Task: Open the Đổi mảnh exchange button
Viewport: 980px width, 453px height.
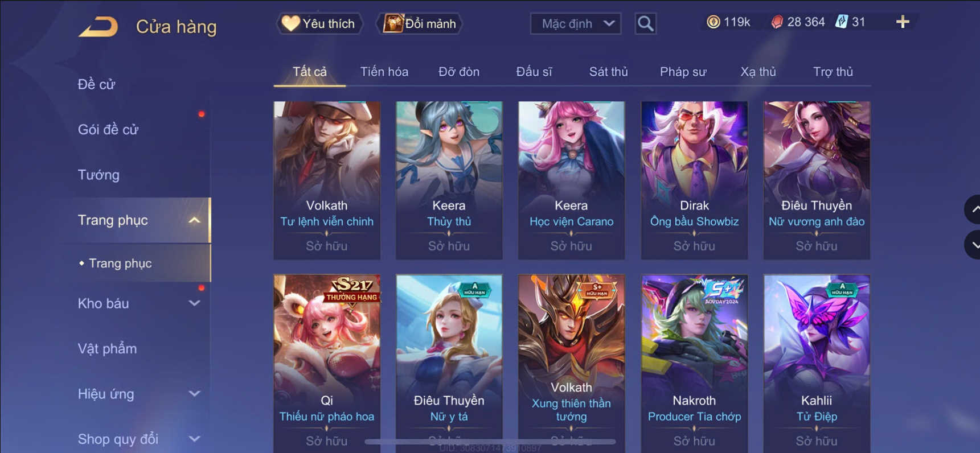Action: pos(420,24)
